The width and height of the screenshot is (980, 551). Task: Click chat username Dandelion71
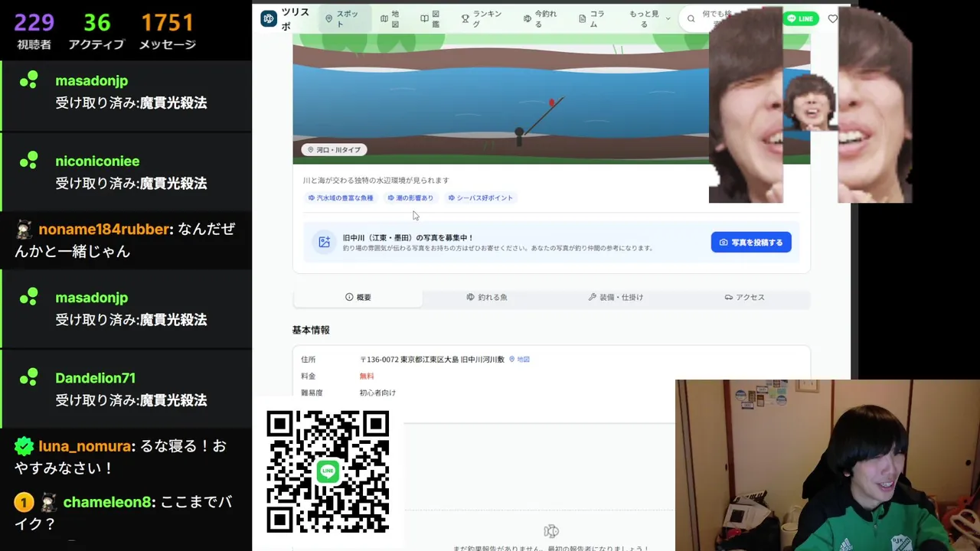(95, 377)
